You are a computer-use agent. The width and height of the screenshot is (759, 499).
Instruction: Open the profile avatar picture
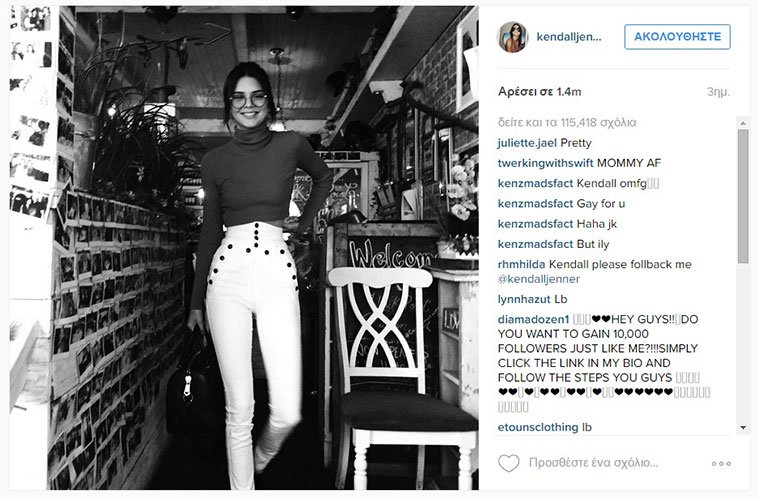[x=512, y=37]
